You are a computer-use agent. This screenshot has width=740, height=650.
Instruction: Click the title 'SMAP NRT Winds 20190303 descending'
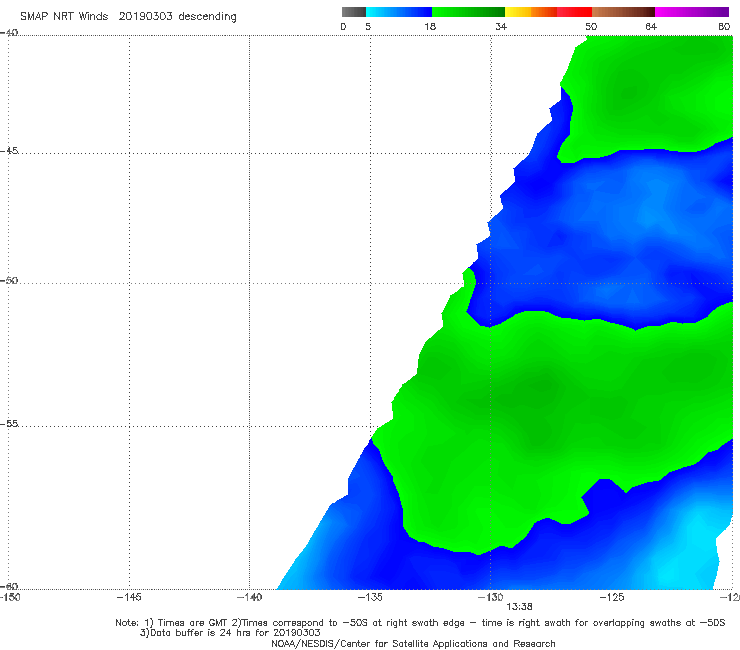(x=128, y=16)
